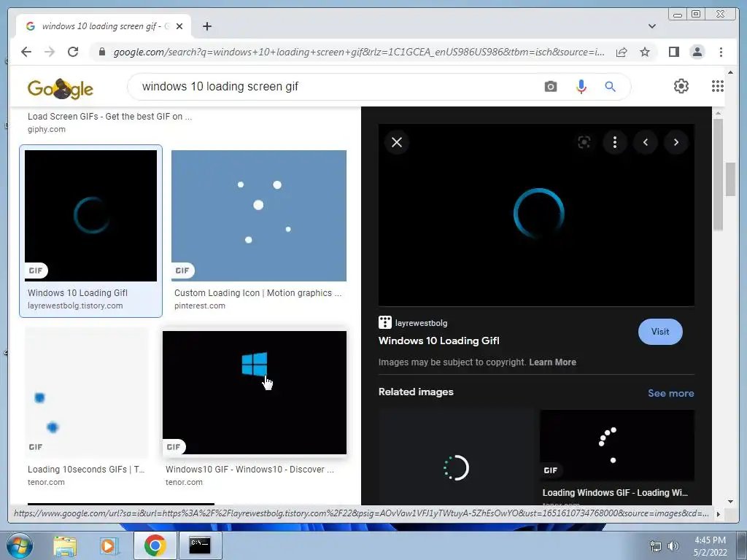This screenshot has height=560, width=747.
Task: Show the next image in preview
Action: pyautogui.click(x=676, y=142)
